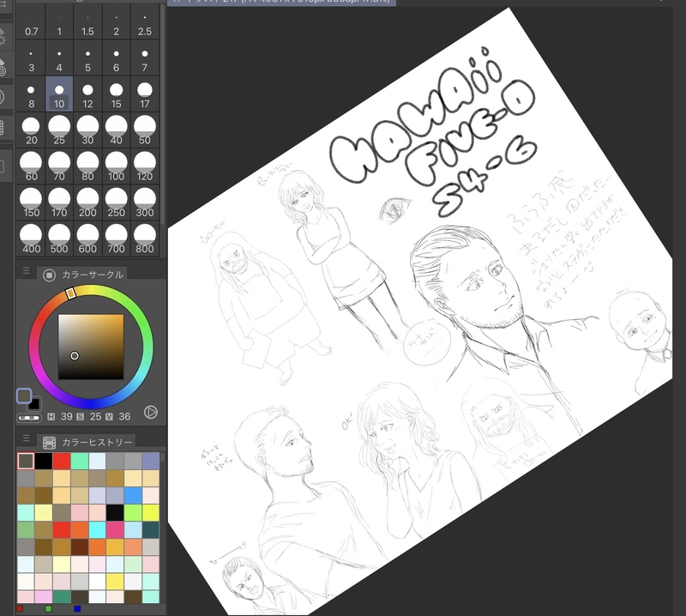Image resolution: width=686 pixels, height=616 pixels.
Task: Select brush size 80 preset
Action: [87, 167]
